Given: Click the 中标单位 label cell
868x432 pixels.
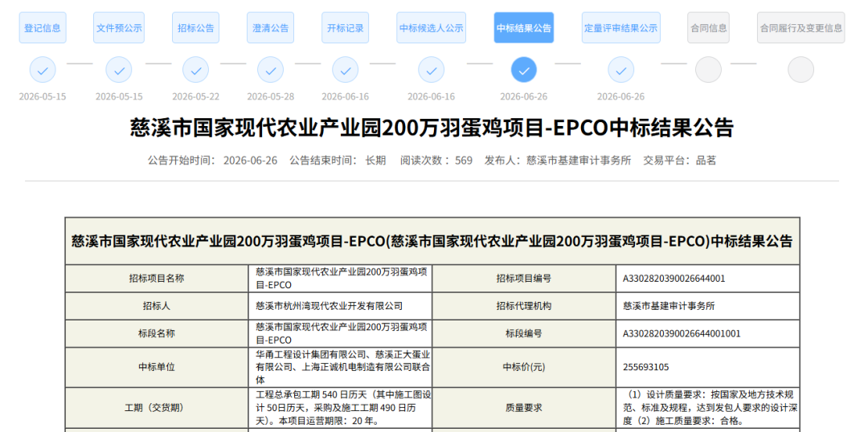Looking at the screenshot, I should [157, 367].
